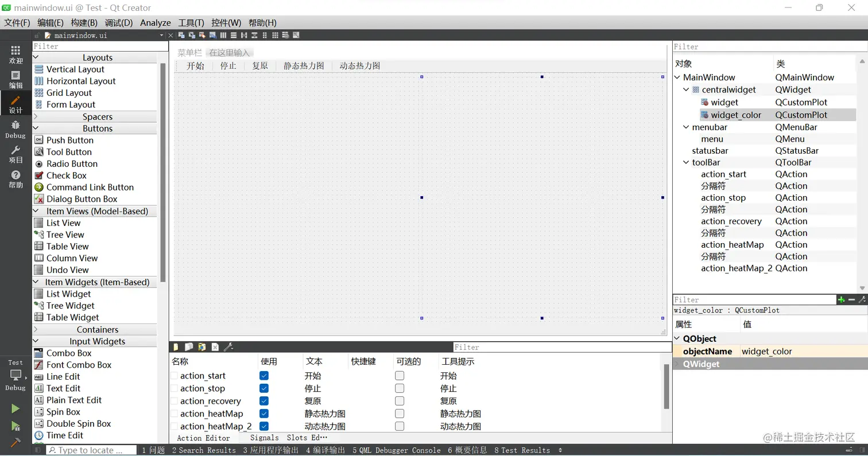Toggle left sidebar button in status bar
The width and height of the screenshot is (868, 456).
(x=38, y=450)
